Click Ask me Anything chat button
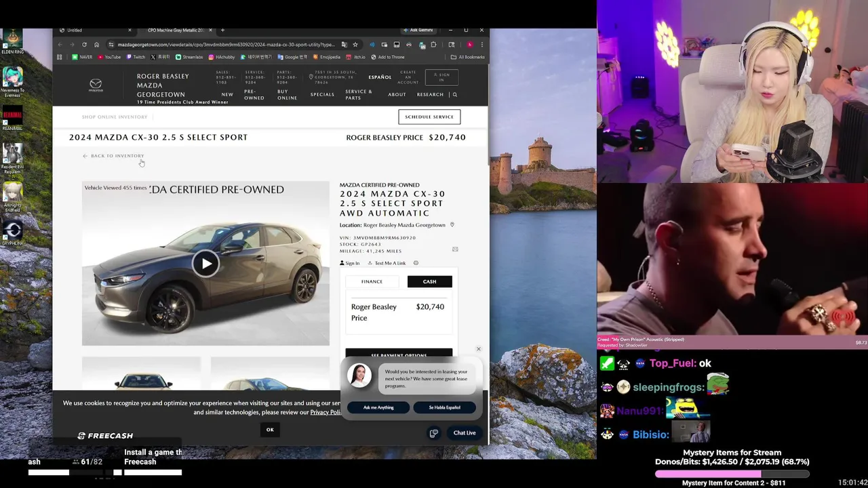Screen dimensions: 868x488 [x=378, y=407]
